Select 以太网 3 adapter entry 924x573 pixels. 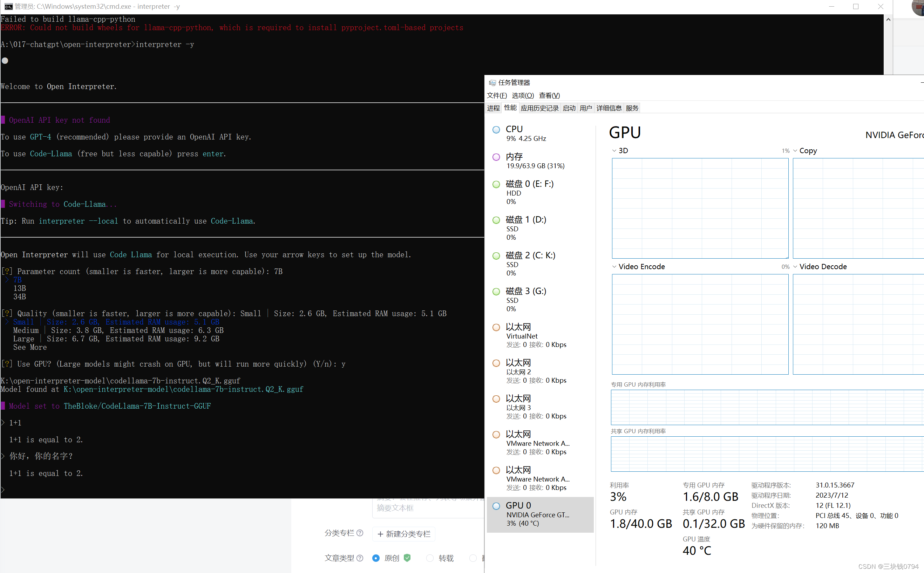pyautogui.click(x=540, y=407)
